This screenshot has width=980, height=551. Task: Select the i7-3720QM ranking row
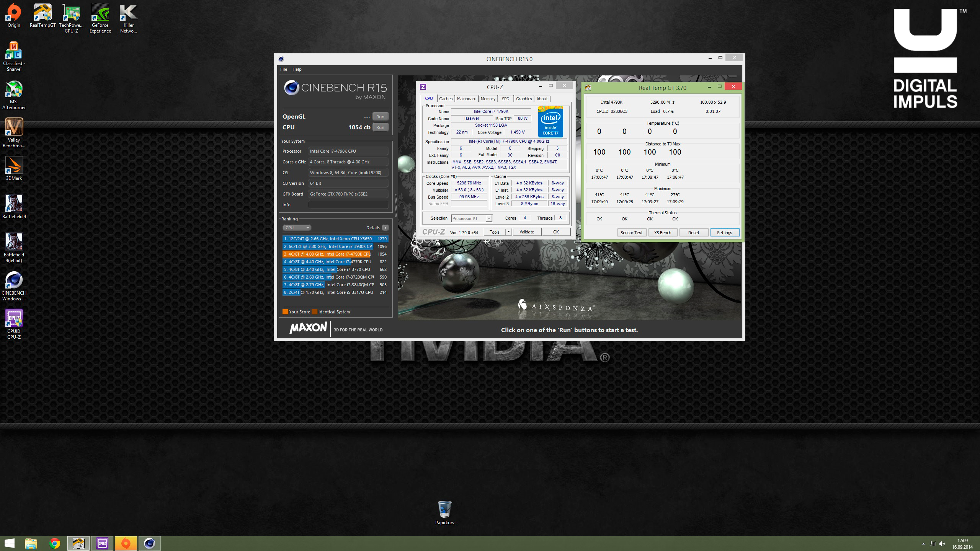(x=335, y=277)
